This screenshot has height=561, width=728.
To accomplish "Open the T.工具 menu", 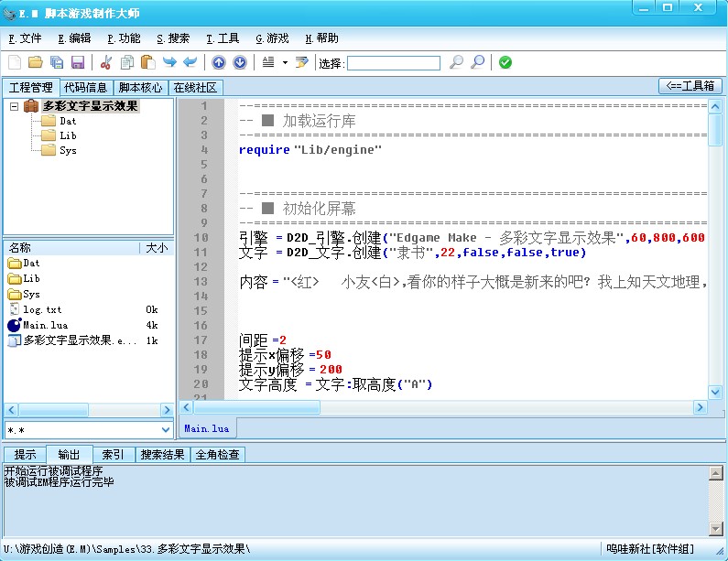I will tap(223, 38).
